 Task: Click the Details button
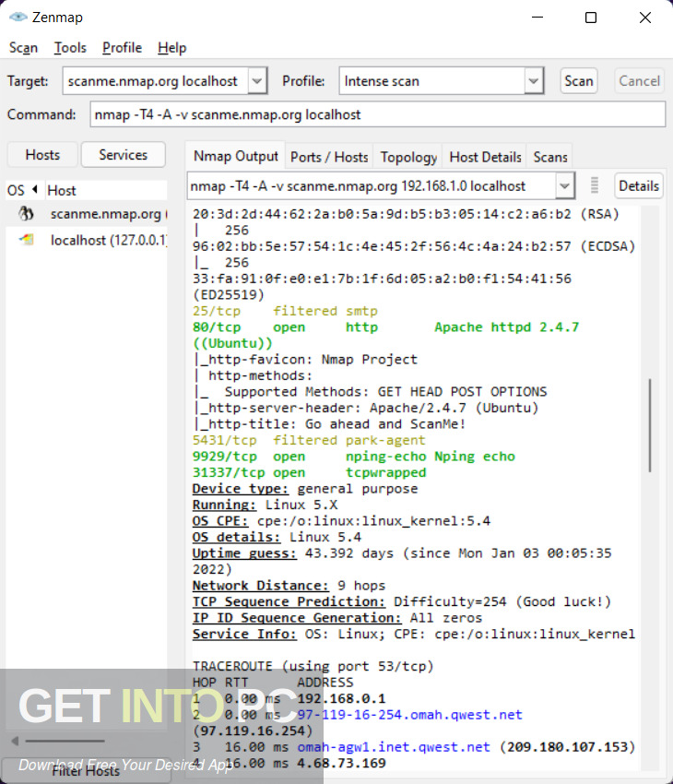639,186
